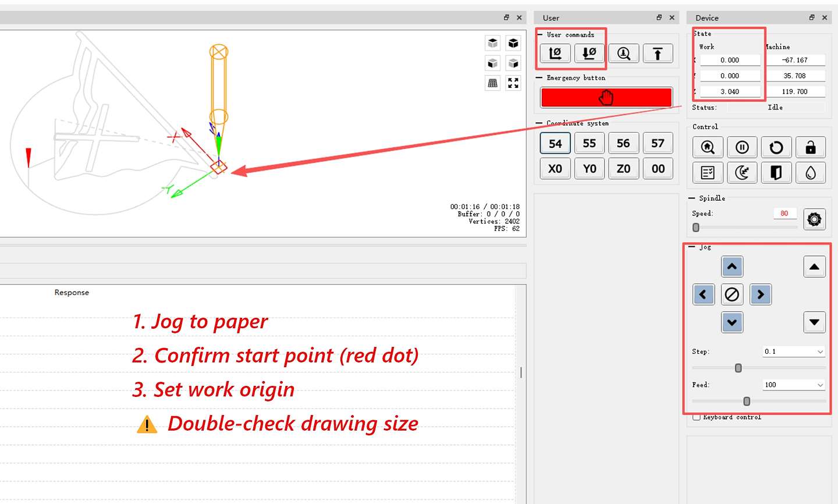Click the pause (hold) control button
This screenshot has width=838, height=504.
pos(742,147)
